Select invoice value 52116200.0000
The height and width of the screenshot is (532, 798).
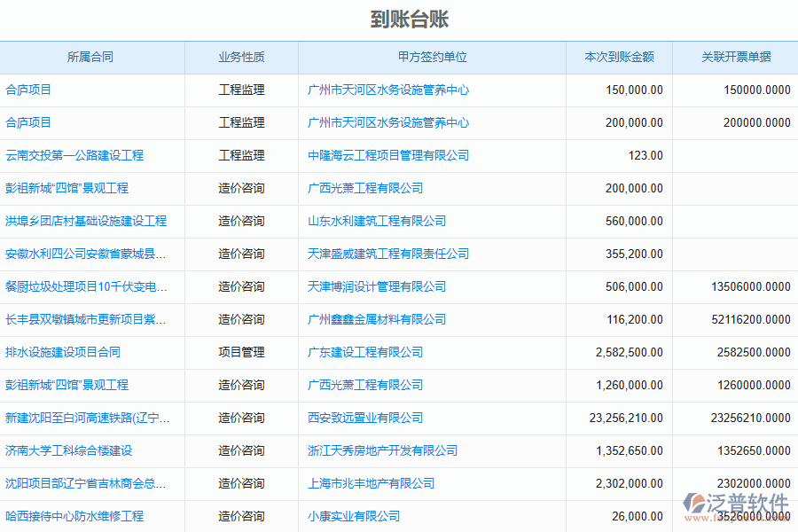pos(751,320)
